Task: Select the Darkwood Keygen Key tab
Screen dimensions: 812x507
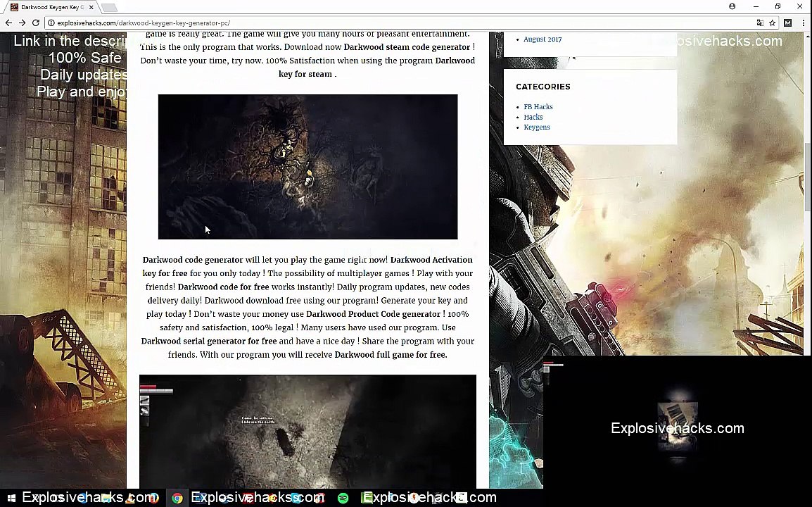Action: coord(52,7)
